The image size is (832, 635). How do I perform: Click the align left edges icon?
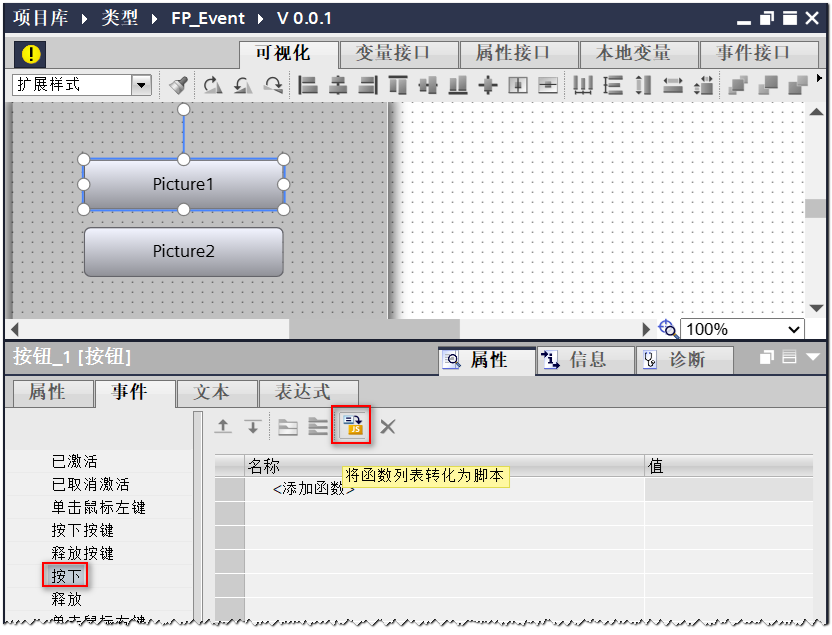(307, 86)
